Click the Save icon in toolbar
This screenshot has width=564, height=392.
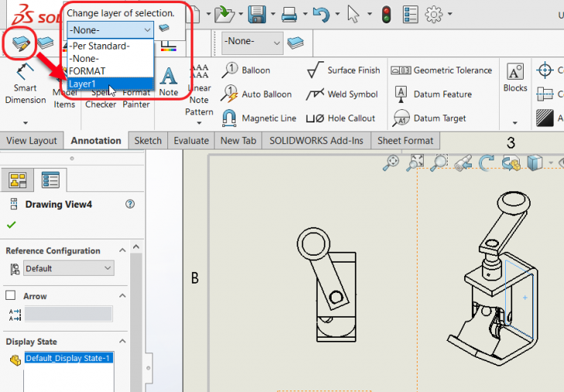pyautogui.click(x=258, y=14)
